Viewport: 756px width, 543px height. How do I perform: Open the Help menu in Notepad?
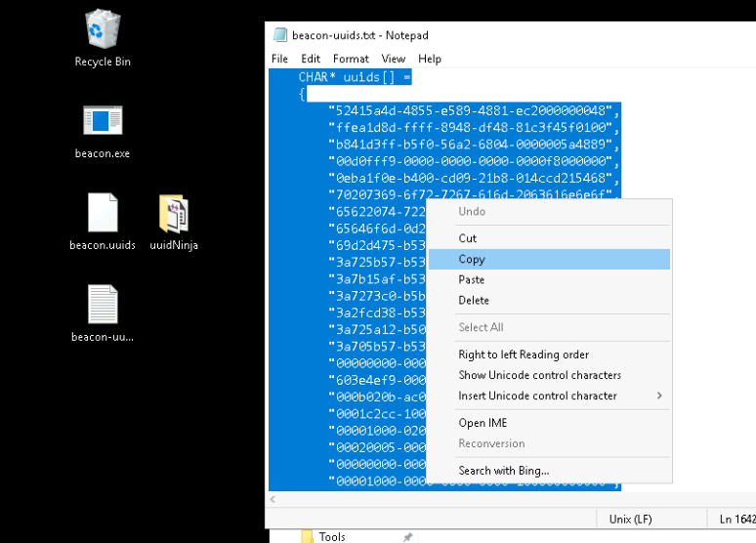pos(430,59)
